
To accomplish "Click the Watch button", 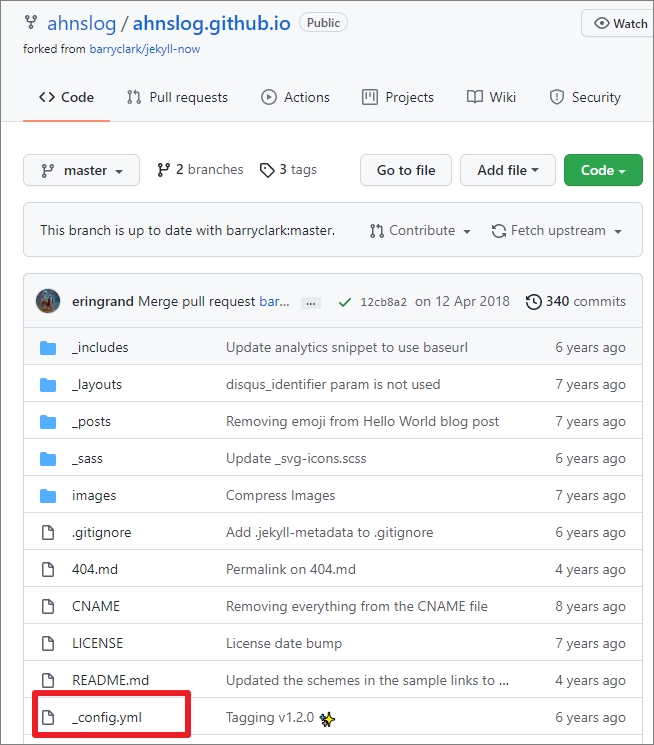I will pos(619,23).
